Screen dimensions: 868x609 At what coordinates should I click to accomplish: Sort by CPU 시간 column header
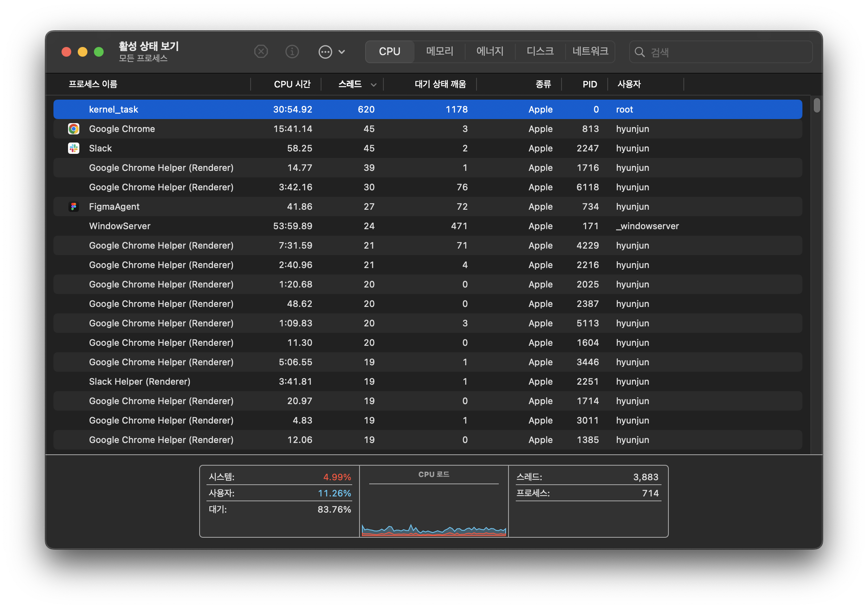292,84
